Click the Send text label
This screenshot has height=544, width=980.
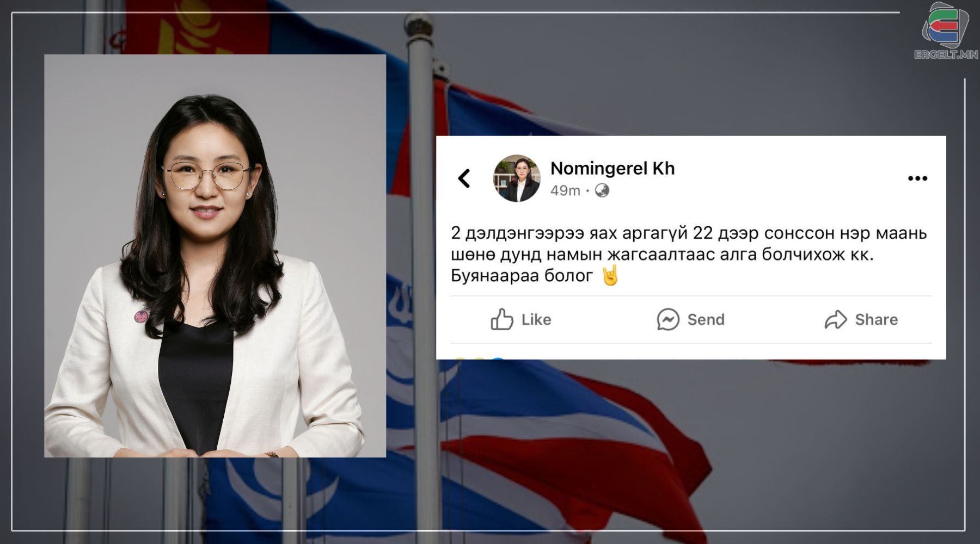(x=706, y=319)
